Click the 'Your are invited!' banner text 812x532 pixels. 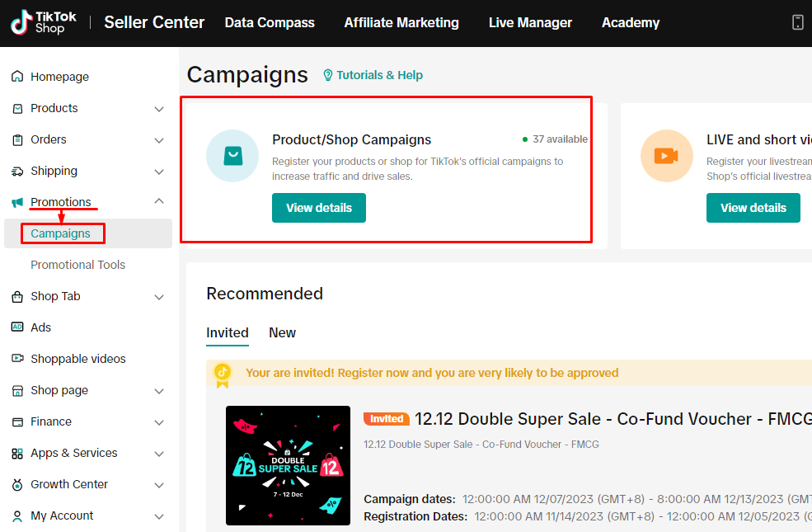point(432,373)
